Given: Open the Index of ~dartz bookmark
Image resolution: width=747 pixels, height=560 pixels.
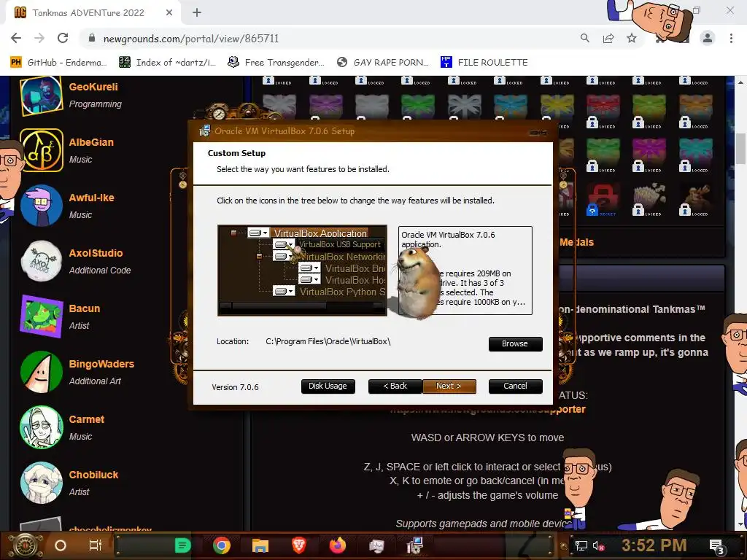Looking at the screenshot, I should click(167, 63).
